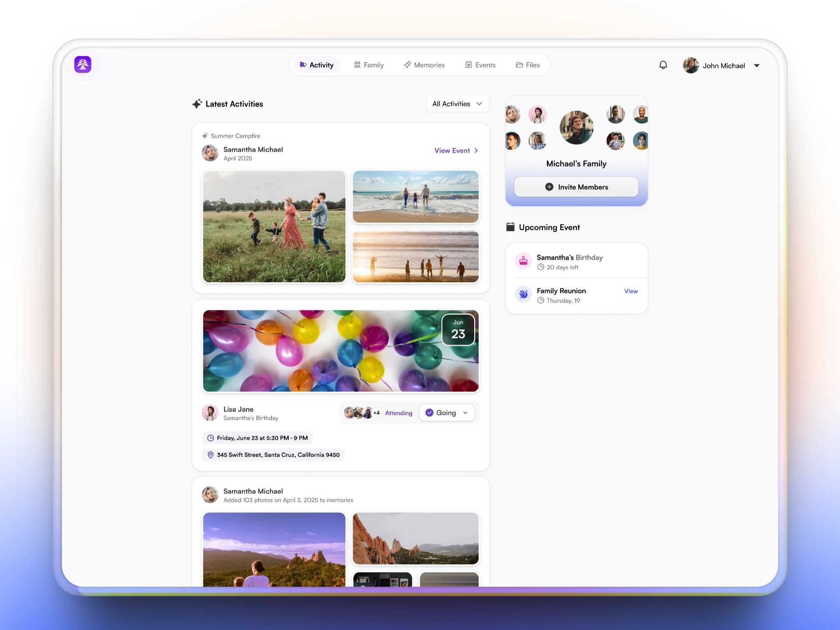Image resolution: width=840 pixels, height=630 pixels.
Task: Switch to the Activity tab
Action: point(316,65)
